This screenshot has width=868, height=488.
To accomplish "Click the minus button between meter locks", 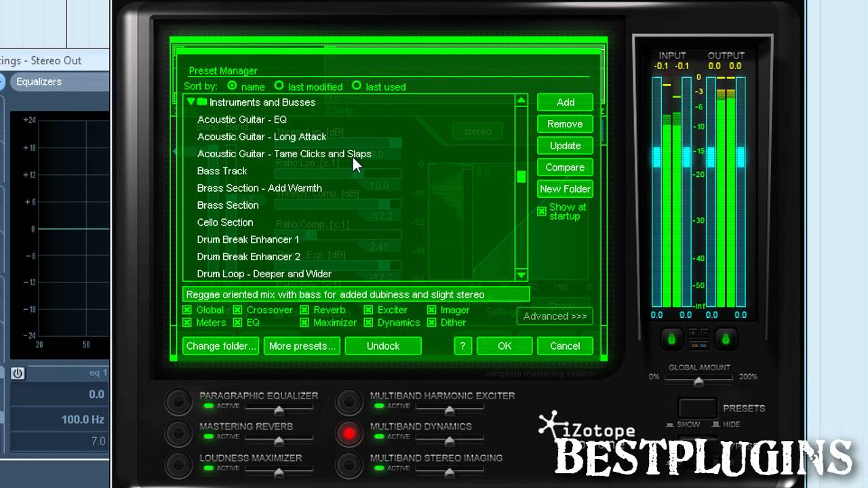I will [703, 333].
